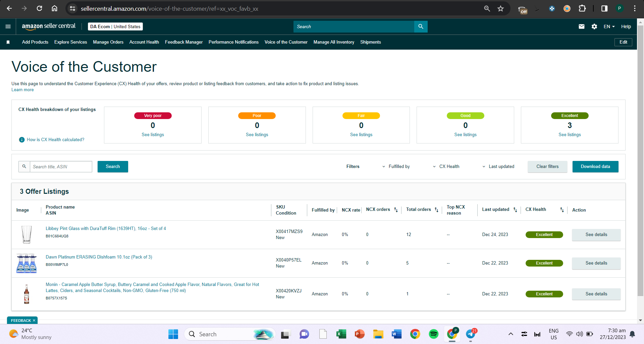Open the DA Ecom United States account switcher
Image resolution: width=644 pixels, height=344 pixels.
(x=115, y=26)
